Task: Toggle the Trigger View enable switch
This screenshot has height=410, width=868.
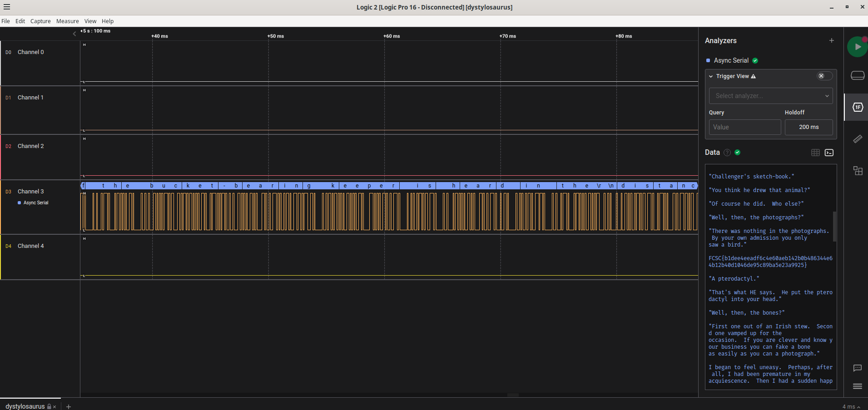Action: pos(824,76)
